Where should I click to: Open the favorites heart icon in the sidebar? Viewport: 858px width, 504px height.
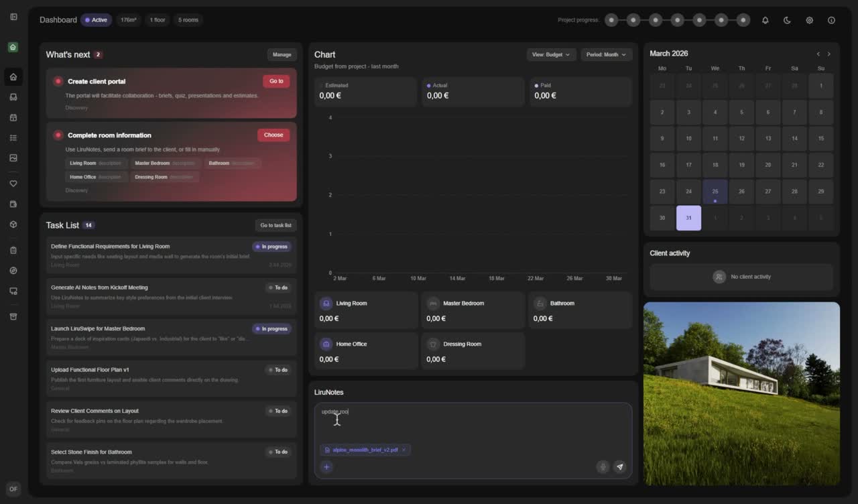click(13, 184)
